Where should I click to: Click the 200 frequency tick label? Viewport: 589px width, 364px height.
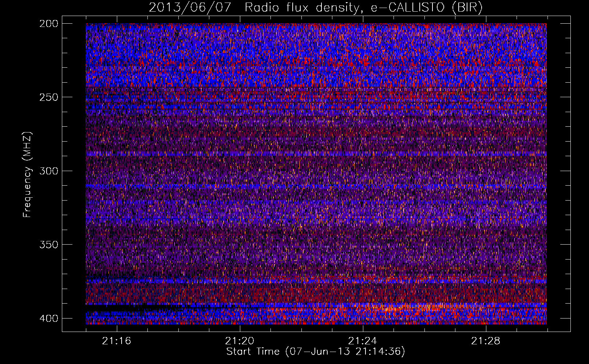[48, 24]
